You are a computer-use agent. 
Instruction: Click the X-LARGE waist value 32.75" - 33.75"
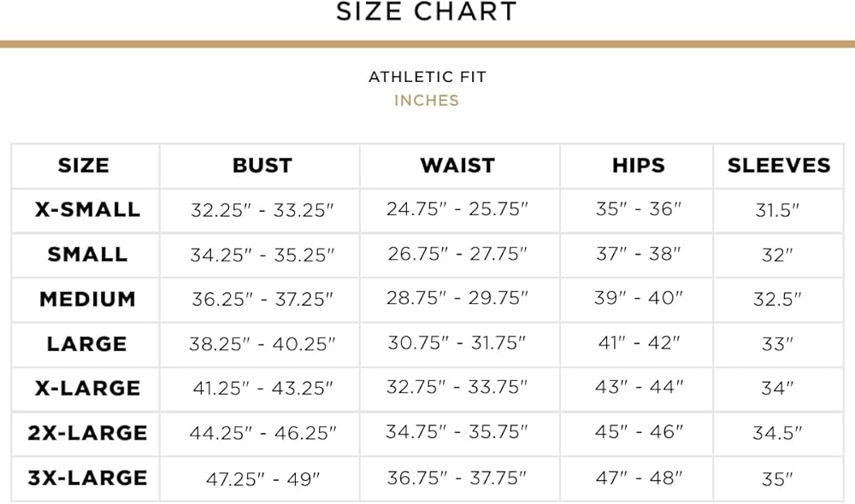[x=457, y=388]
